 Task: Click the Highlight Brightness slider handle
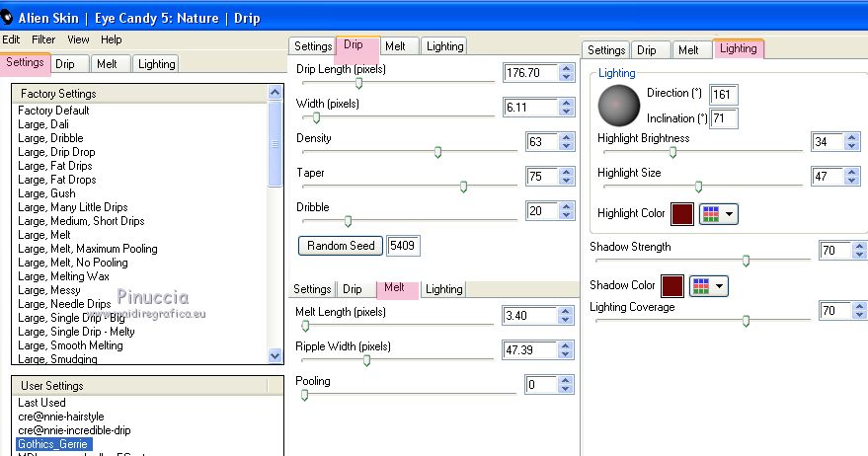(x=672, y=152)
